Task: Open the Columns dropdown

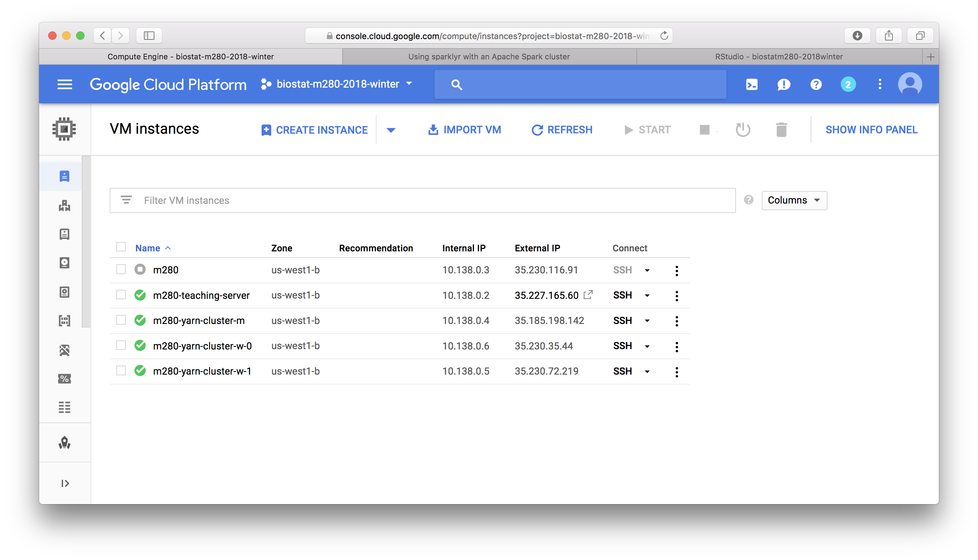Action: click(x=794, y=200)
